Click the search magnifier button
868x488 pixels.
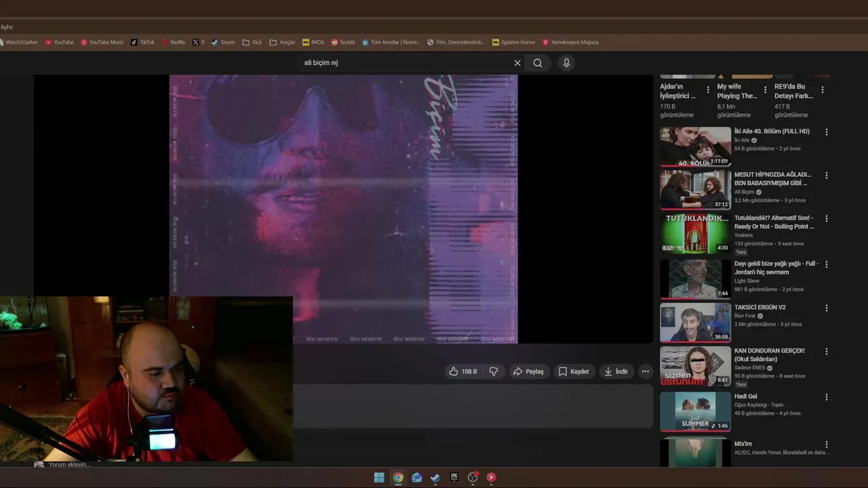pyautogui.click(x=538, y=63)
